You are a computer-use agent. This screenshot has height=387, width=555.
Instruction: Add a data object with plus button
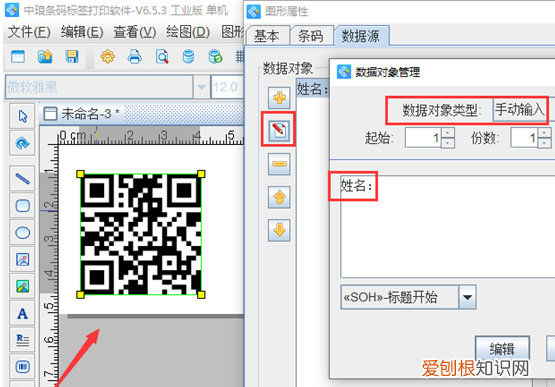click(279, 98)
